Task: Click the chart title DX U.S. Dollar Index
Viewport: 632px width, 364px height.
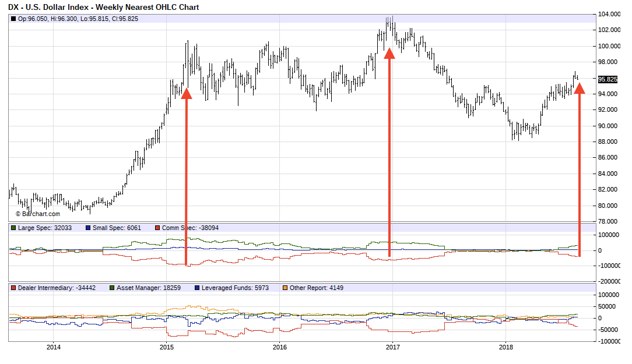Action: (x=103, y=7)
